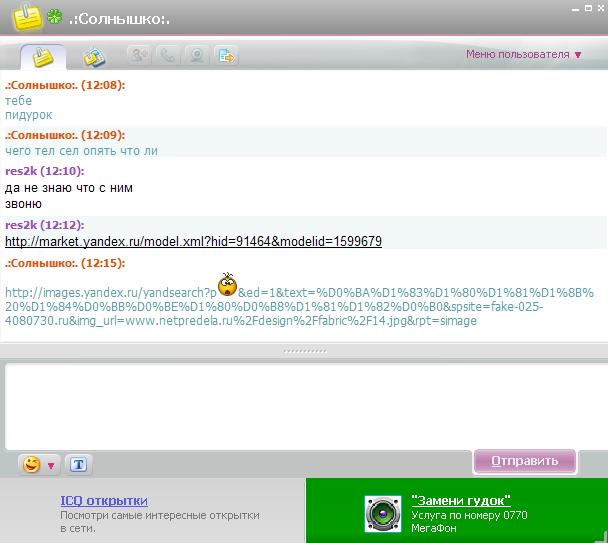Open the "Замени гудок" ad link
The width and height of the screenshot is (608, 543).
461,500
